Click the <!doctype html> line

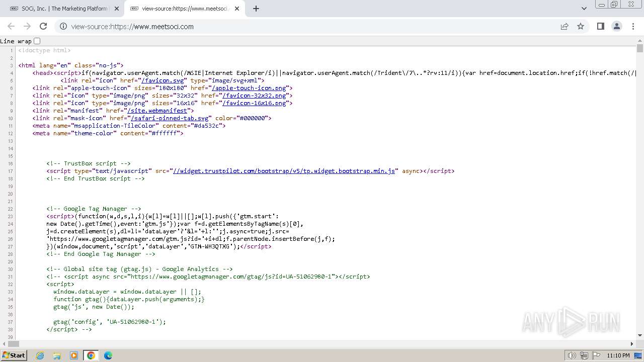44,50
